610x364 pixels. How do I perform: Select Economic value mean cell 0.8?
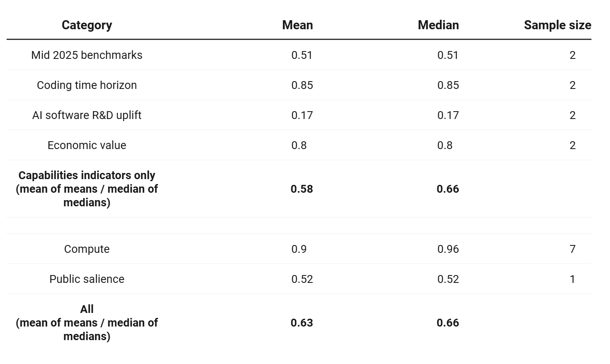(299, 145)
